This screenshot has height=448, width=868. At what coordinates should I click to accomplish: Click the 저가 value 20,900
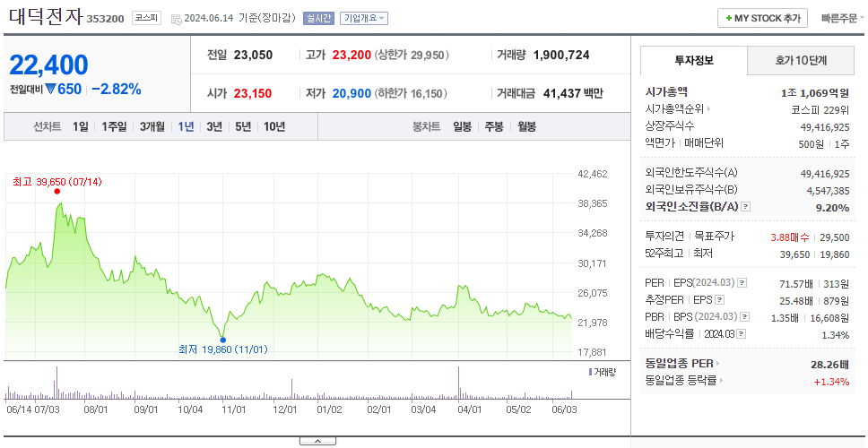[x=352, y=93]
